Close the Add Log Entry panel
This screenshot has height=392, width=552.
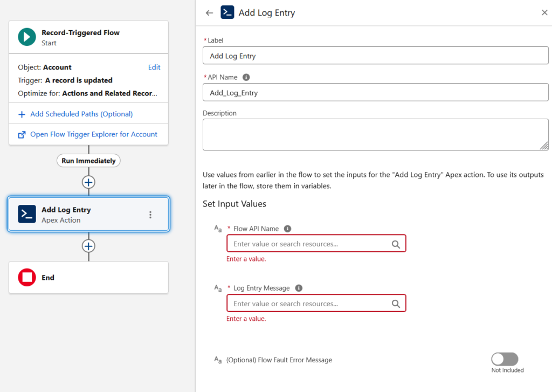tap(544, 13)
